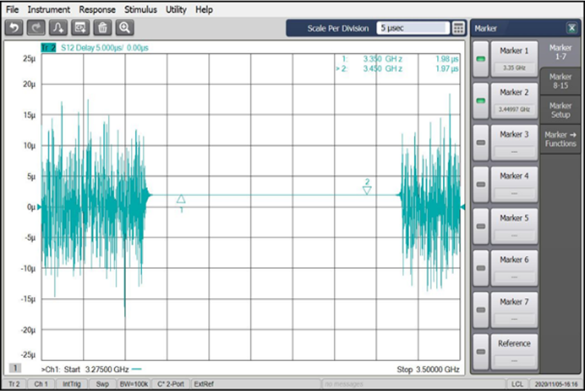Select the Marker 5 button
Image resolution: width=585 pixels, height=392 pixels.
point(514,226)
